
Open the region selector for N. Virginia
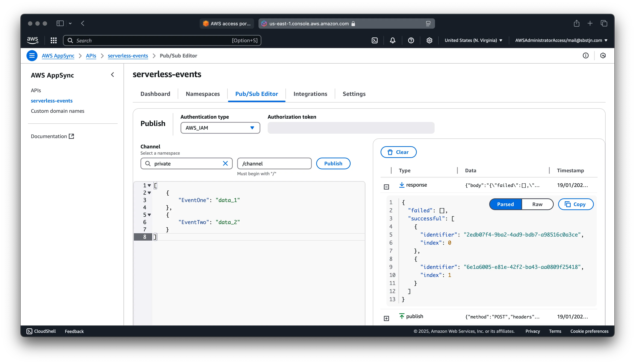pos(473,40)
